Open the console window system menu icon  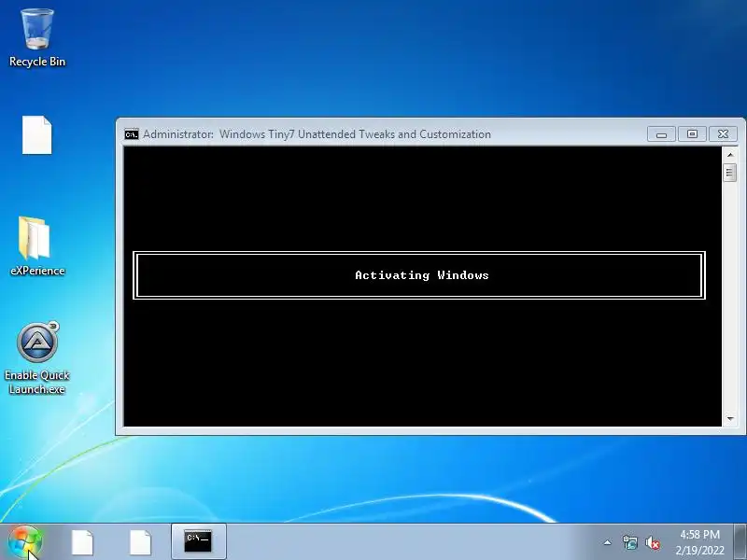click(132, 134)
